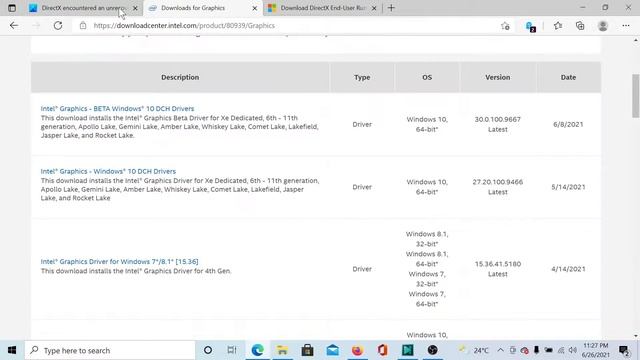Select the 6/8/2021 date cell

[x=568, y=124]
